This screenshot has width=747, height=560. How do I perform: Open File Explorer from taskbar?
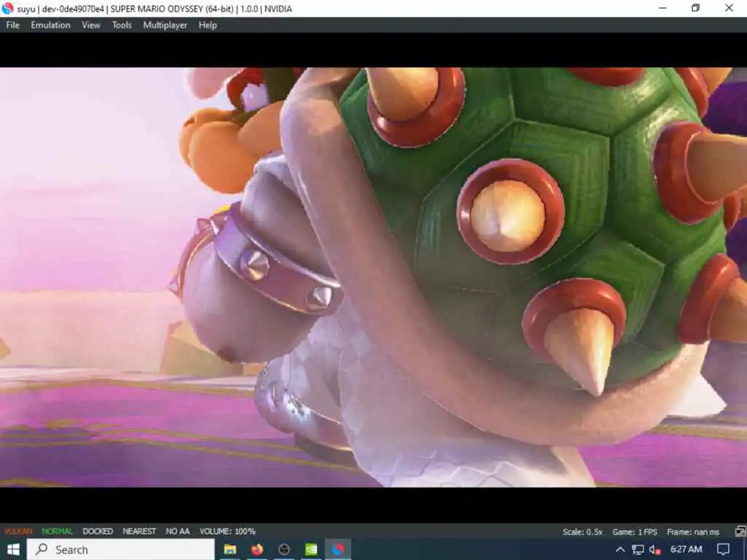click(x=230, y=550)
